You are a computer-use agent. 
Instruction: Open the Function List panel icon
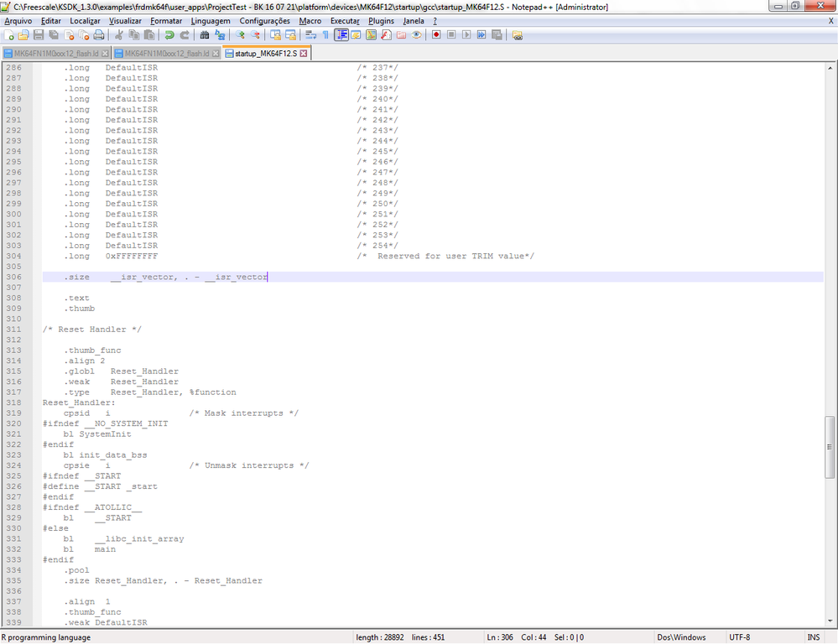386,35
